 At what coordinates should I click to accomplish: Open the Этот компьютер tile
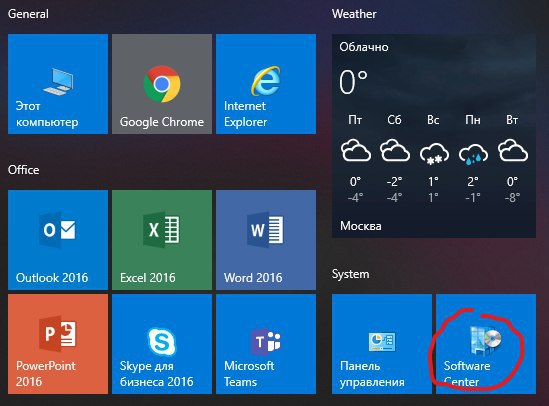(x=58, y=84)
